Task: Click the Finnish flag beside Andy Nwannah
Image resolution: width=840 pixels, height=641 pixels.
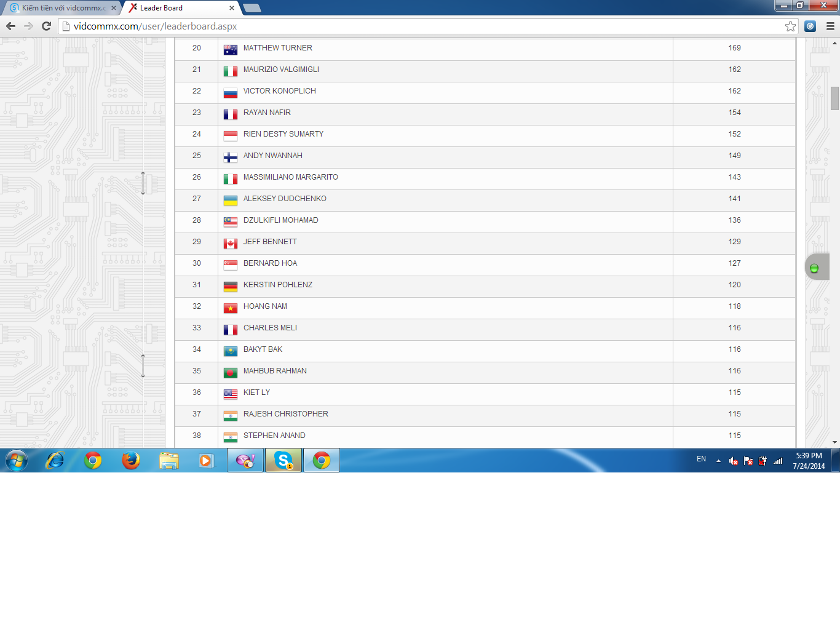Action: (x=231, y=157)
